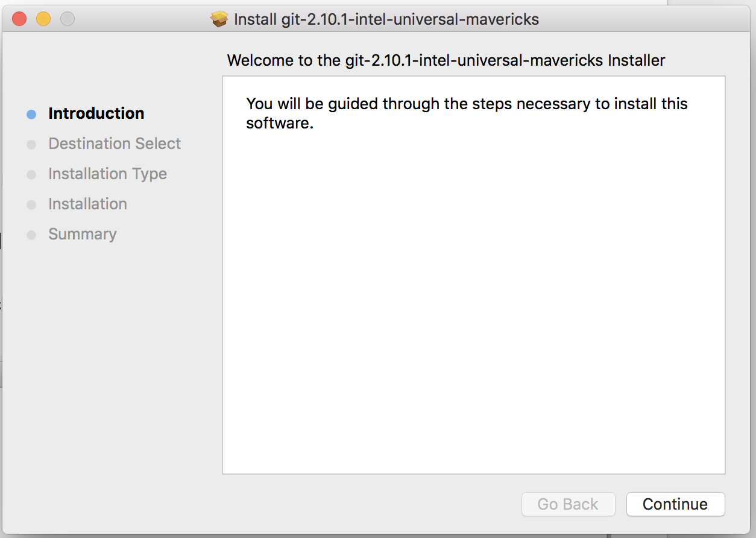Click the Installation Type step bullet
Viewport: 756px width, 538px height.
pyautogui.click(x=31, y=174)
